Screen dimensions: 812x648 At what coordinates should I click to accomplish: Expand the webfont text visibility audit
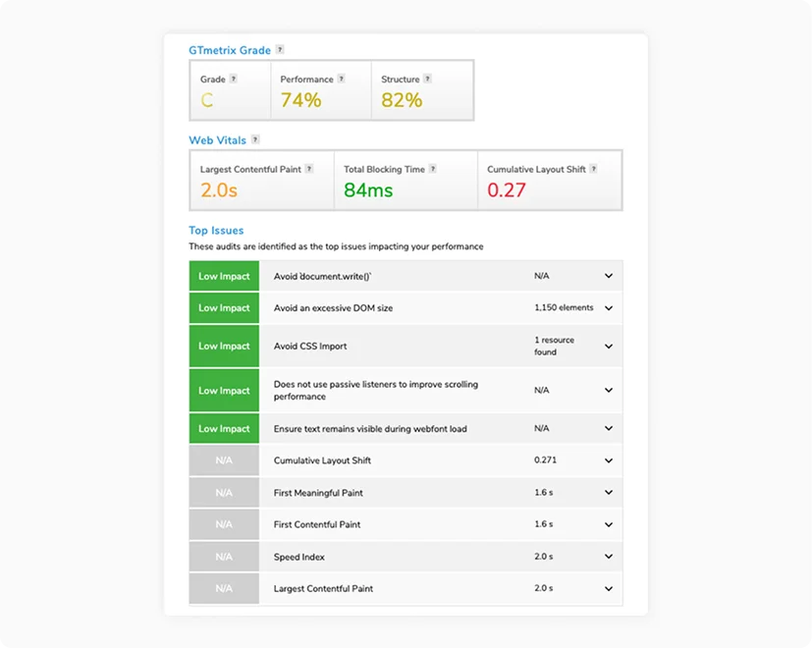(x=608, y=428)
